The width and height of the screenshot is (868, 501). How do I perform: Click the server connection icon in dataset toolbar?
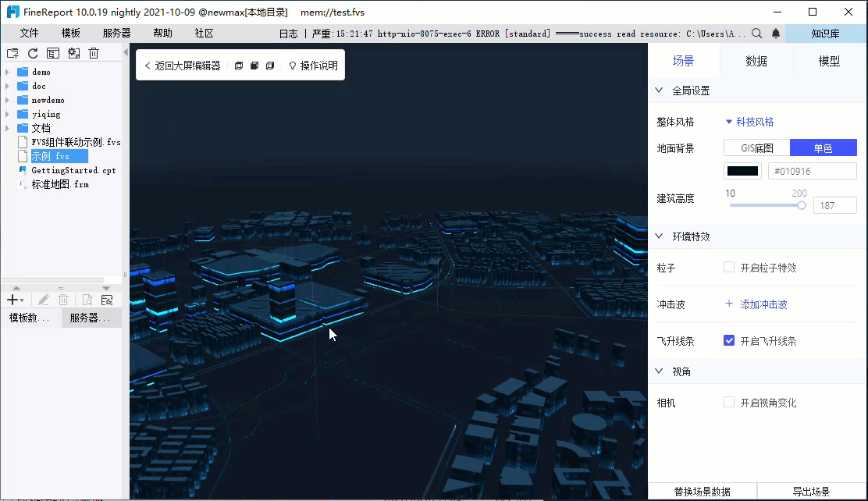click(107, 300)
